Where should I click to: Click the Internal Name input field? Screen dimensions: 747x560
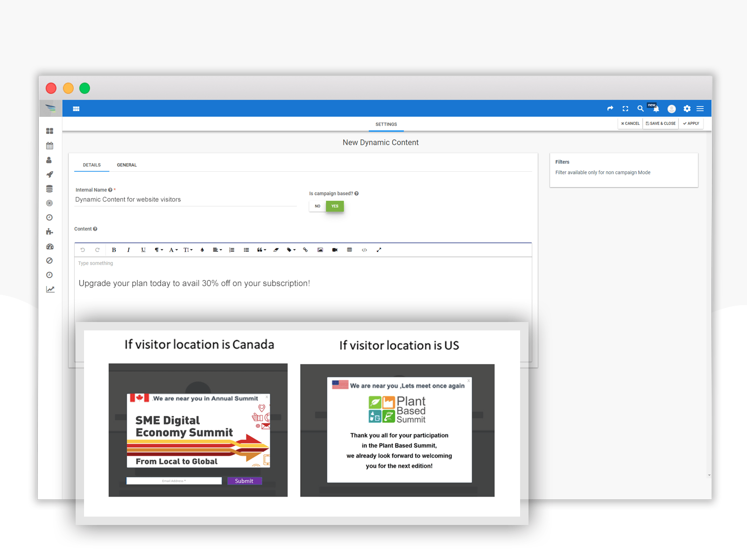tap(186, 200)
